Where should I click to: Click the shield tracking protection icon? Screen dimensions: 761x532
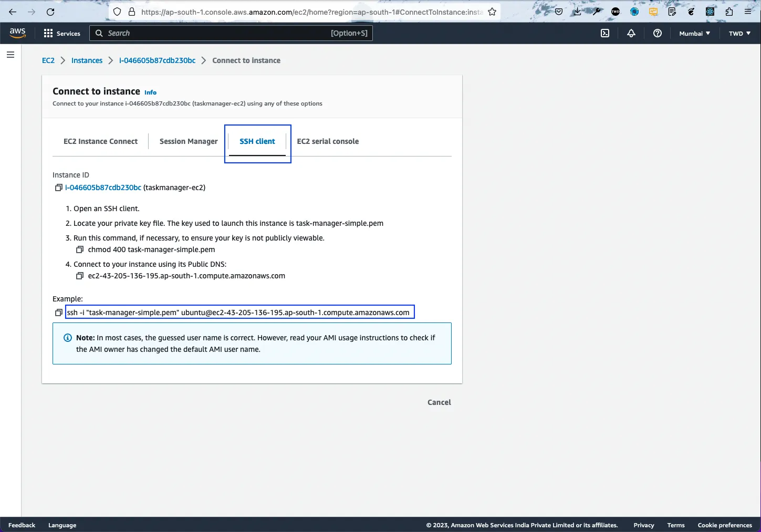click(118, 12)
